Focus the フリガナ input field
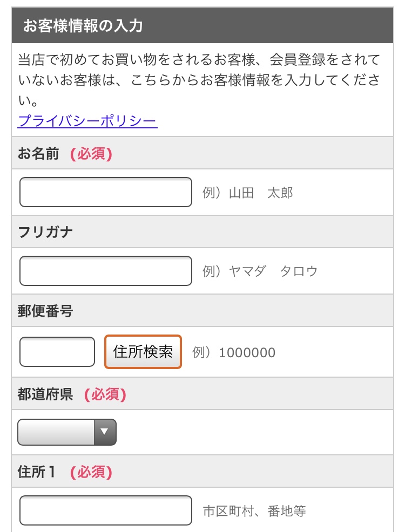 [106, 271]
